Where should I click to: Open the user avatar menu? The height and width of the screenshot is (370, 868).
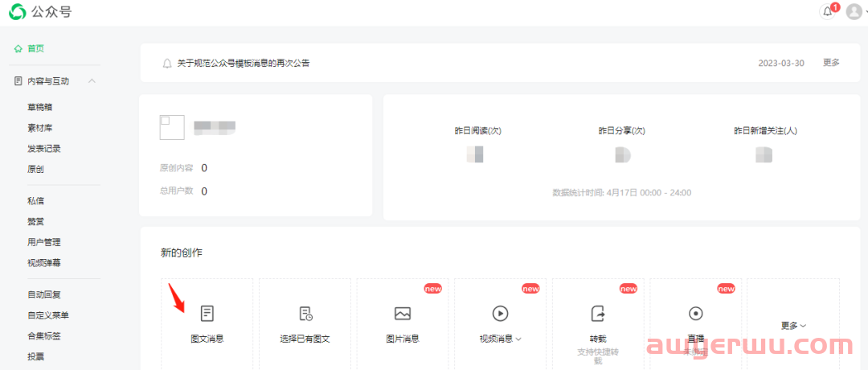coord(854,11)
